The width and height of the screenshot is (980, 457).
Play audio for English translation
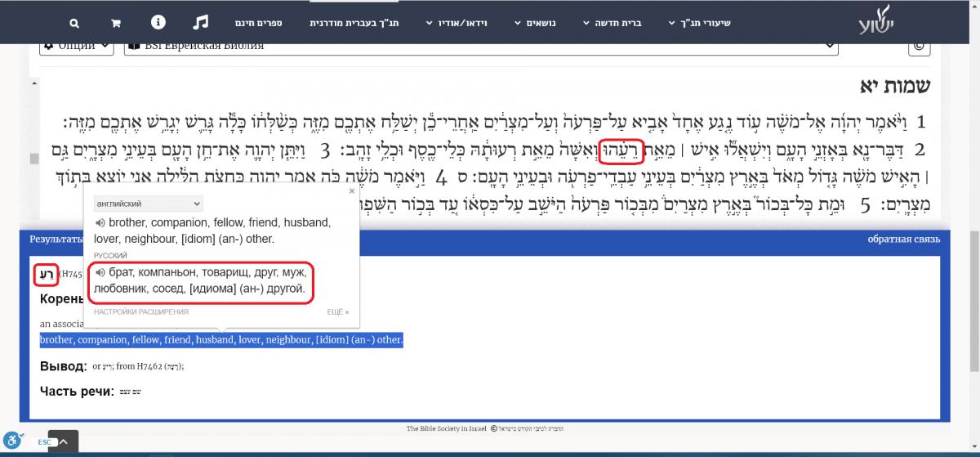tap(100, 222)
